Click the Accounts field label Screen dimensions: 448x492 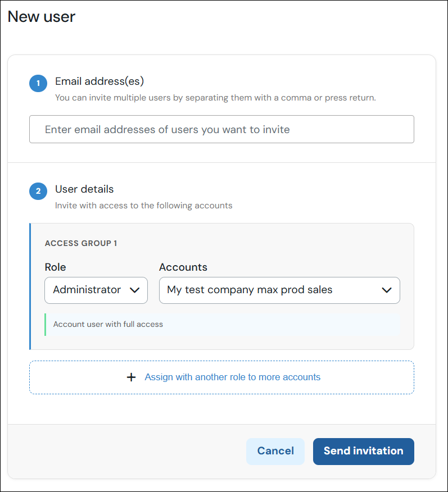tap(183, 267)
